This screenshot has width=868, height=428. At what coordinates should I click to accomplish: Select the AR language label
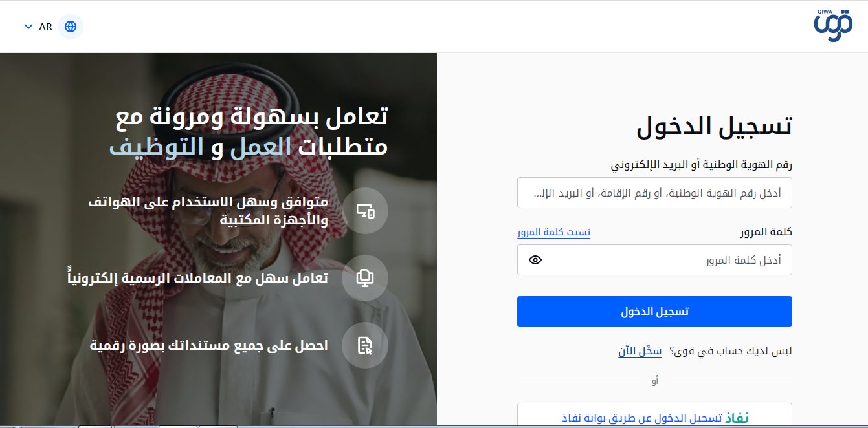pyautogui.click(x=45, y=27)
